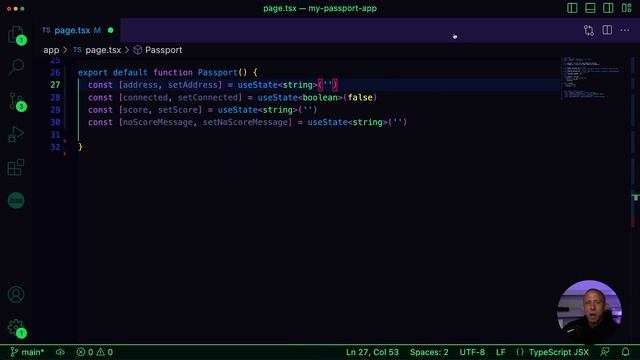The width and height of the screenshot is (640, 360).
Task: Click the 'false' value in line 28
Action: (360, 98)
